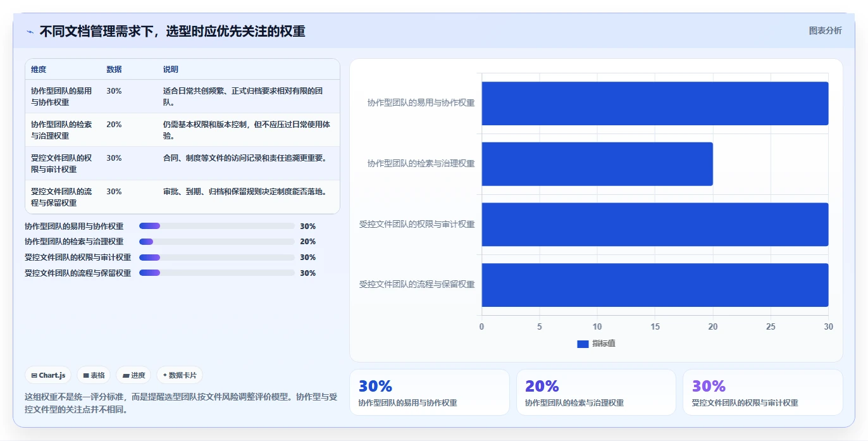The image size is (868, 441).
Task: Click description starting 合同、制度等文件
Action: (x=245, y=158)
